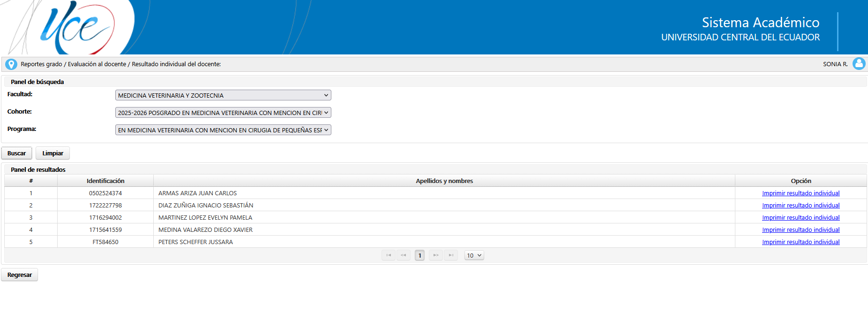Expand the Cohorte dropdown list
The image size is (868, 314).
point(223,113)
